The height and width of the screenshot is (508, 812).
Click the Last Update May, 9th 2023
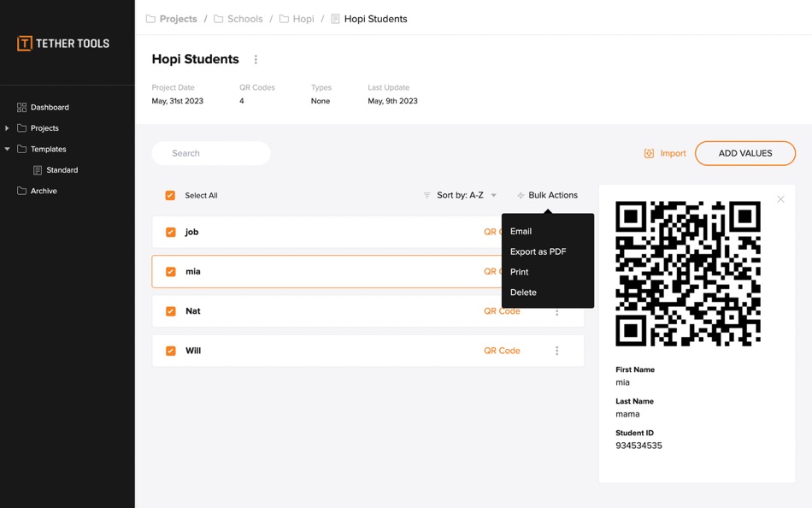pos(392,101)
